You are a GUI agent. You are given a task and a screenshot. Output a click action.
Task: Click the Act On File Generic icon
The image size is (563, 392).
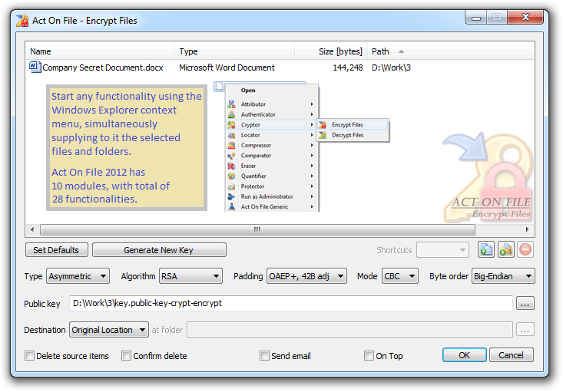pos(232,207)
